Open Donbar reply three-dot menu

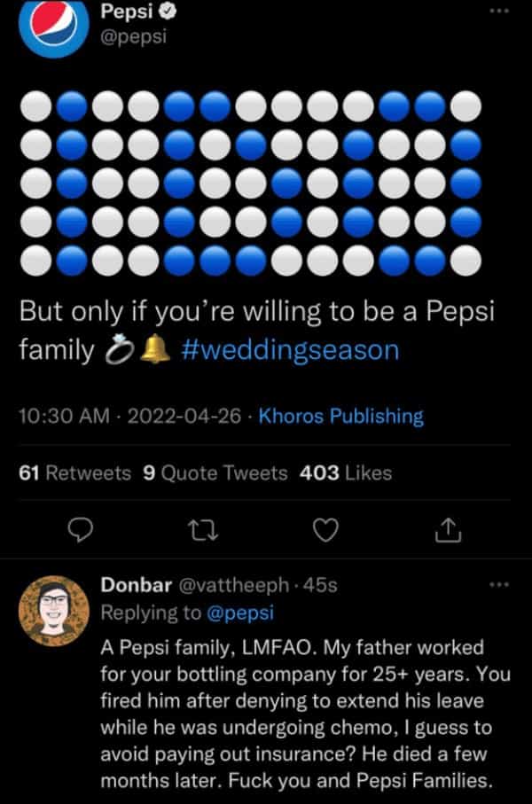pos(499,585)
